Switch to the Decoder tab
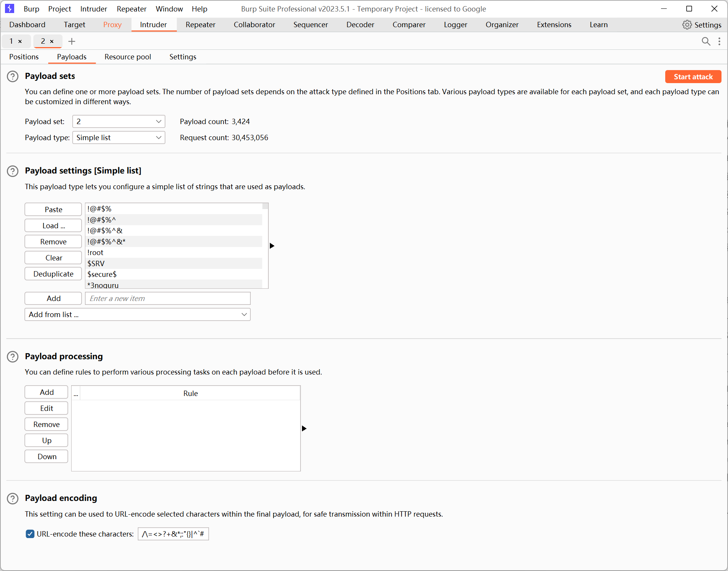This screenshot has height=571, width=728. click(361, 25)
